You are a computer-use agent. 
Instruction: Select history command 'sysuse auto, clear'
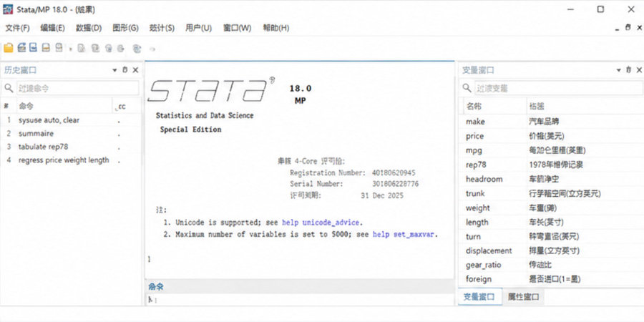(x=71, y=120)
